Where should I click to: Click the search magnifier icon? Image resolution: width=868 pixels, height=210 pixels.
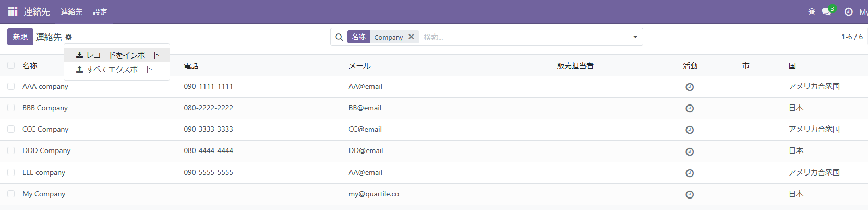[x=339, y=37]
